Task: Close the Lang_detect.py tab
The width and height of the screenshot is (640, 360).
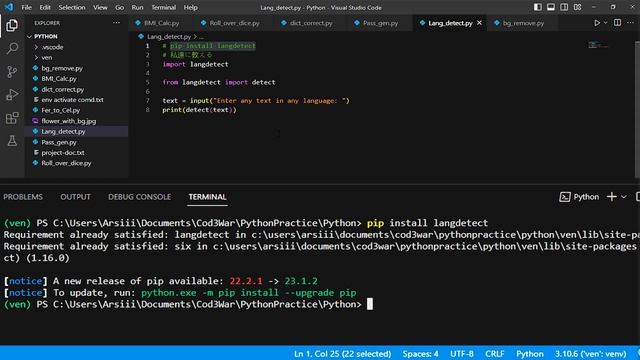Action: click(x=479, y=23)
